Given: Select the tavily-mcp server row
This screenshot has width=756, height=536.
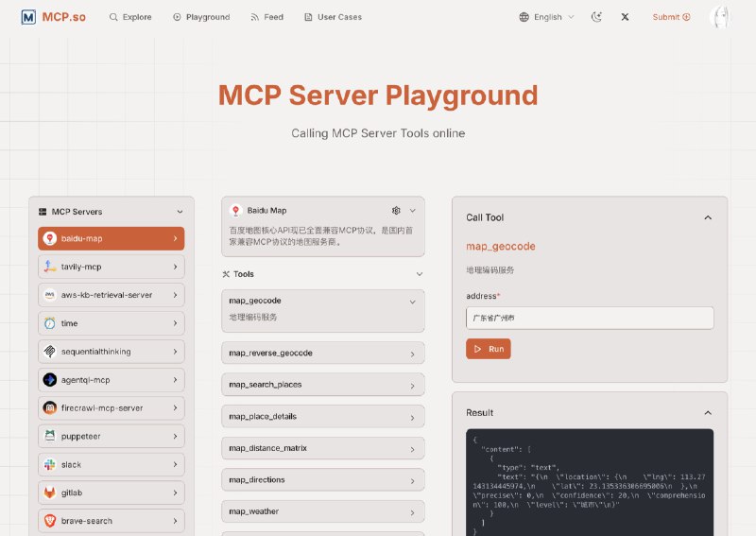Looking at the screenshot, I should coord(112,267).
